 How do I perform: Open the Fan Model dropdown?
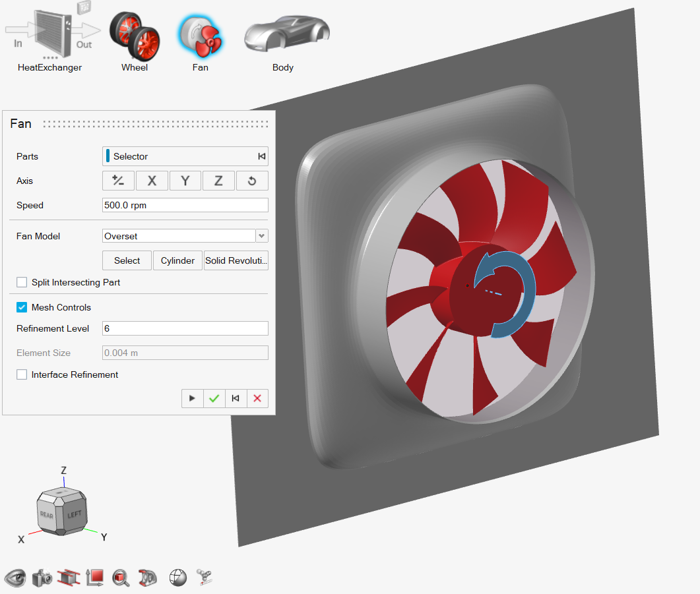click(262, 236)
